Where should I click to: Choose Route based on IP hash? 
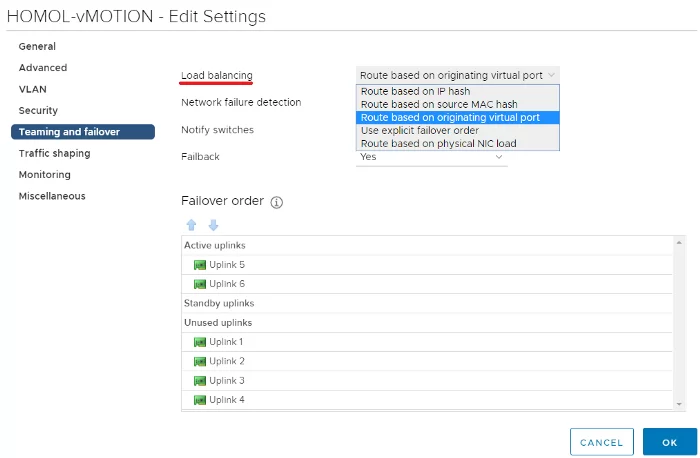(x=458, y=91)
